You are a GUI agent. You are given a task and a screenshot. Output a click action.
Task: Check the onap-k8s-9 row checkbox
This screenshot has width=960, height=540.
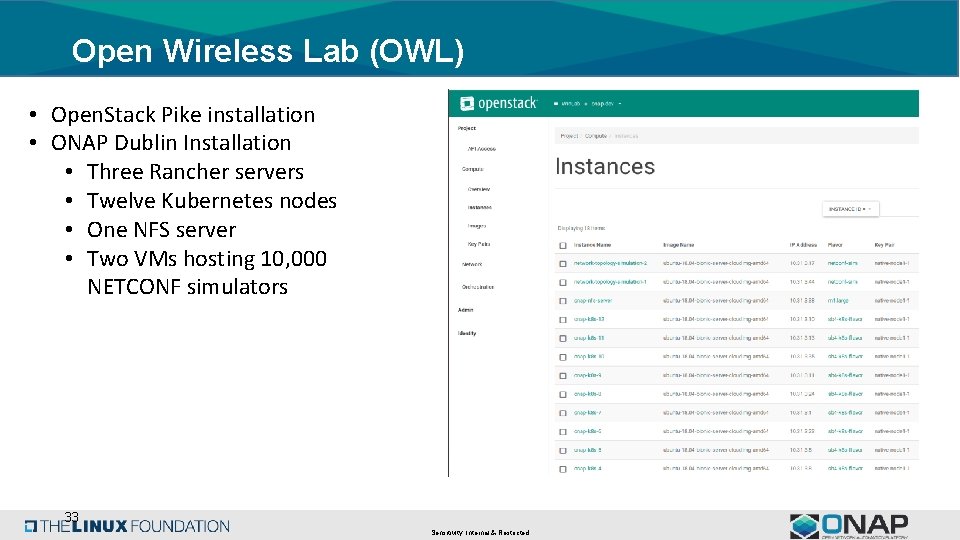coord(563,376)
